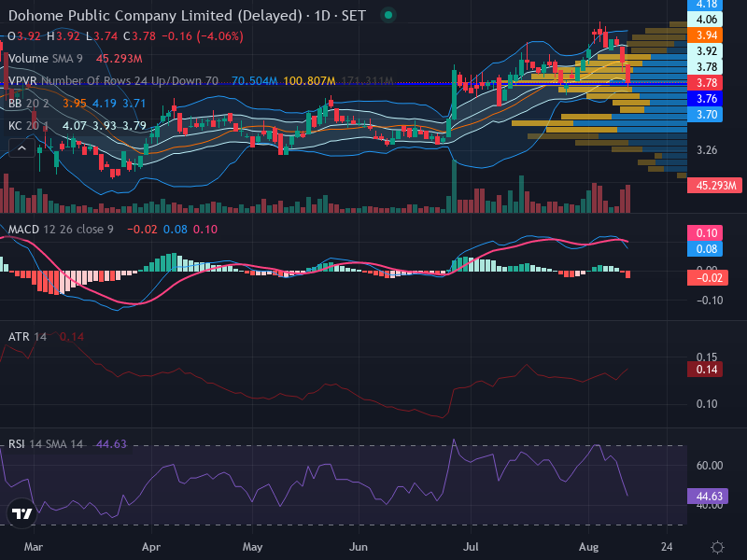Screen dimensions: 747x560
Task: Click the 45.293M volume axis label
Action: (x=714, y=185)
